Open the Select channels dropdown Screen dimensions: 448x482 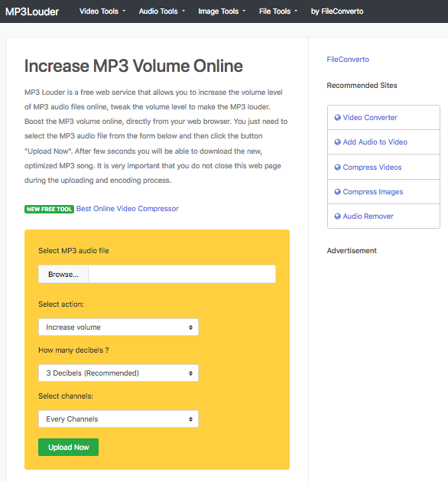[118, 419]
